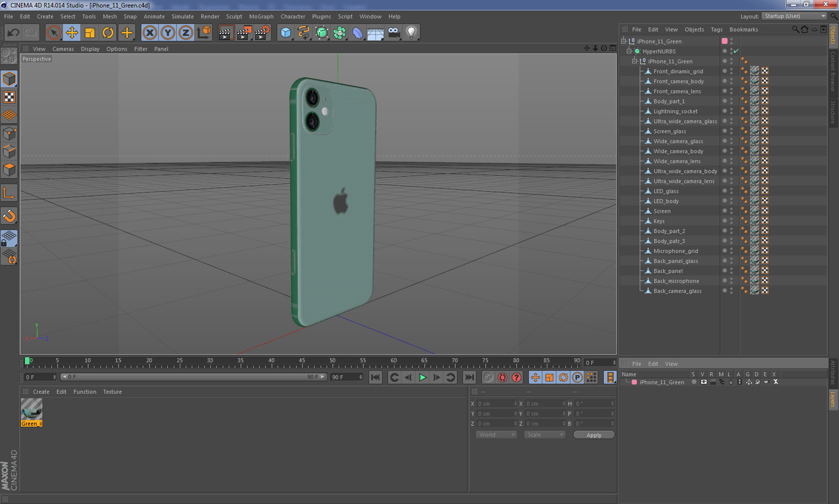This screenshot has width=839, height=504.
Task: Select the Green material thumbnail
Action: click(31, 410)
